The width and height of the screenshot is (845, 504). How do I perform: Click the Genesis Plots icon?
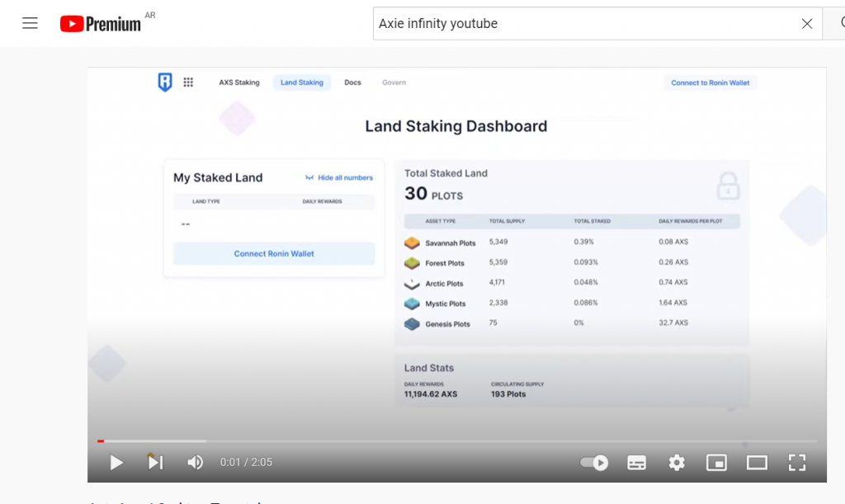coord(412,324)
